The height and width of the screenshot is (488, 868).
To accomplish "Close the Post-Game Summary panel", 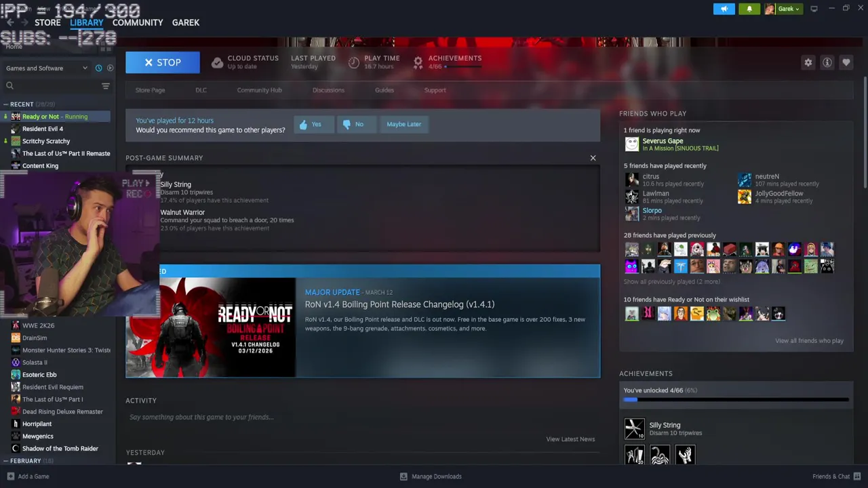I will click(x=593, y=158).
